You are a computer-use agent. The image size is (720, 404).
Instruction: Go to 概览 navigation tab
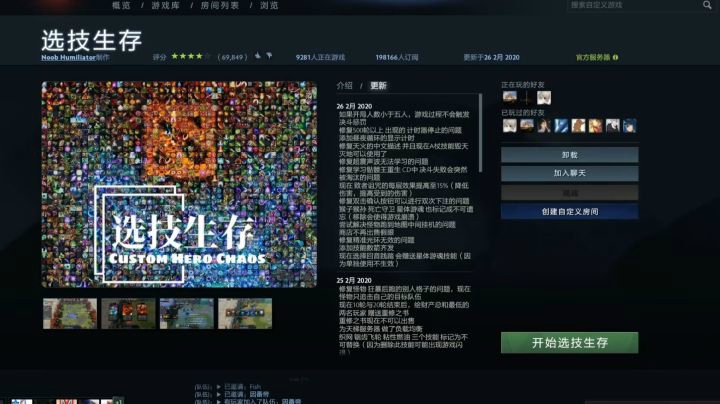(121, 6)
